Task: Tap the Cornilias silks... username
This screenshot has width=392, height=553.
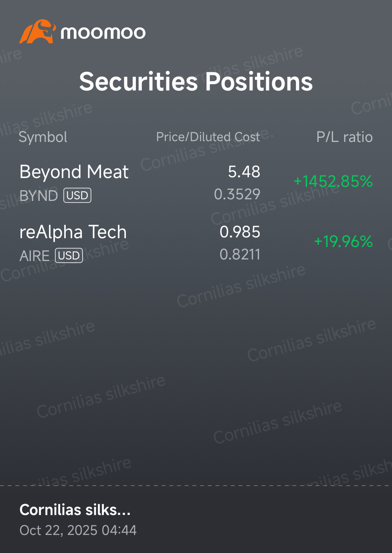Action: pos(75,510)
